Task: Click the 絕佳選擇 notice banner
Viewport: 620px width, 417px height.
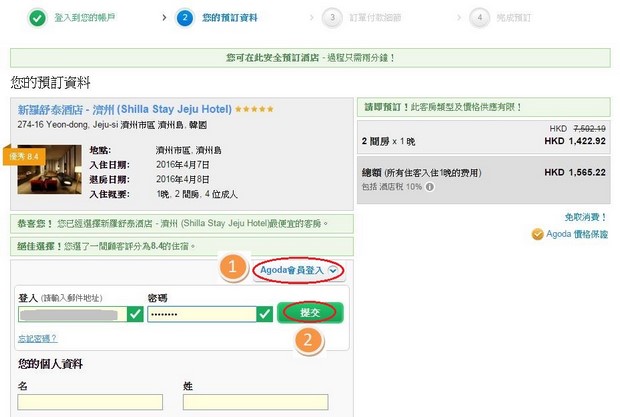Action: coord(182,246)
